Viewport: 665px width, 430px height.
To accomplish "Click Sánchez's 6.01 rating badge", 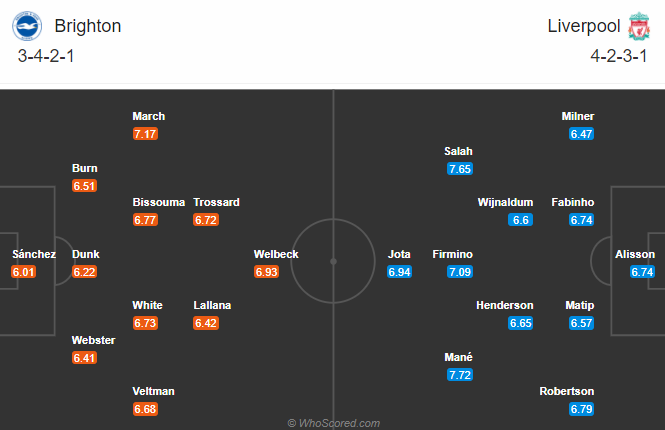I will pyautogui.click(x=24, y=271).
